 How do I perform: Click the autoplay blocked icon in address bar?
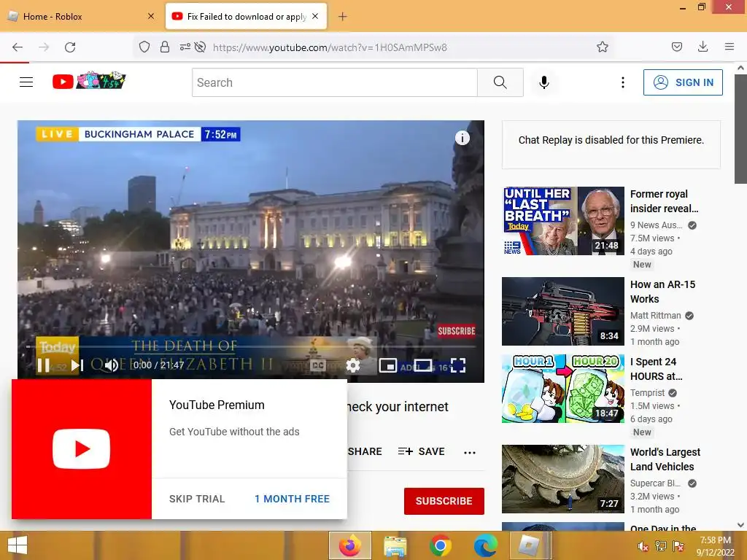coord(200,47)
